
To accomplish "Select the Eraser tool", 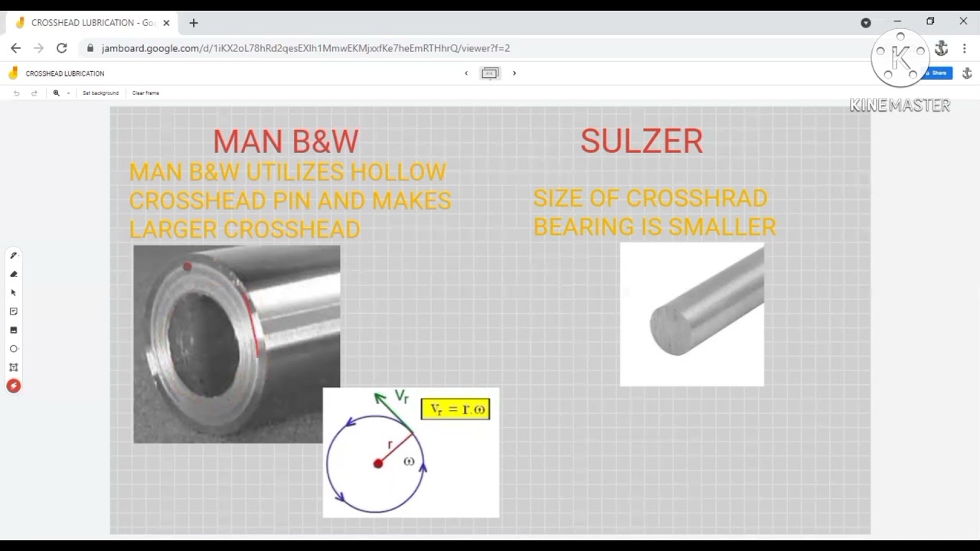I will [13, 274].
